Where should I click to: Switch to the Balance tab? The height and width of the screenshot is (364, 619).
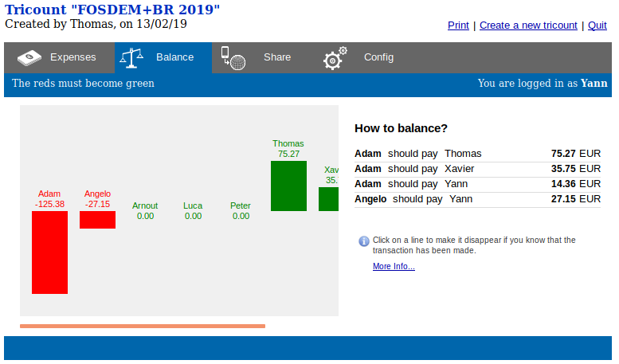tap(163, 57)
